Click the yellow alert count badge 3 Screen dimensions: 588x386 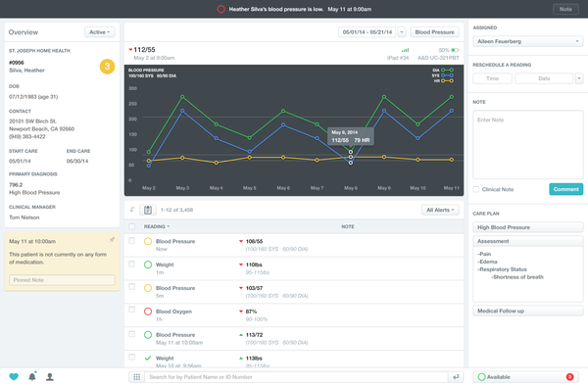point(107,67)
